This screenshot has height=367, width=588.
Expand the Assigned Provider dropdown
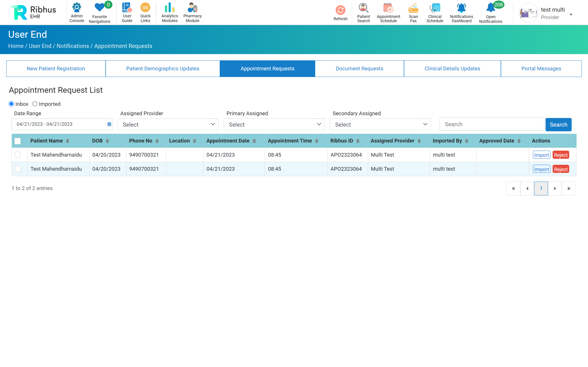click(x=168, y=125)
